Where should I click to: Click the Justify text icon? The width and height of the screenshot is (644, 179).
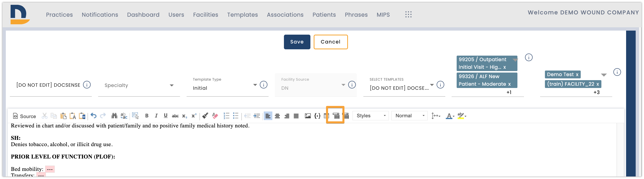296,116
